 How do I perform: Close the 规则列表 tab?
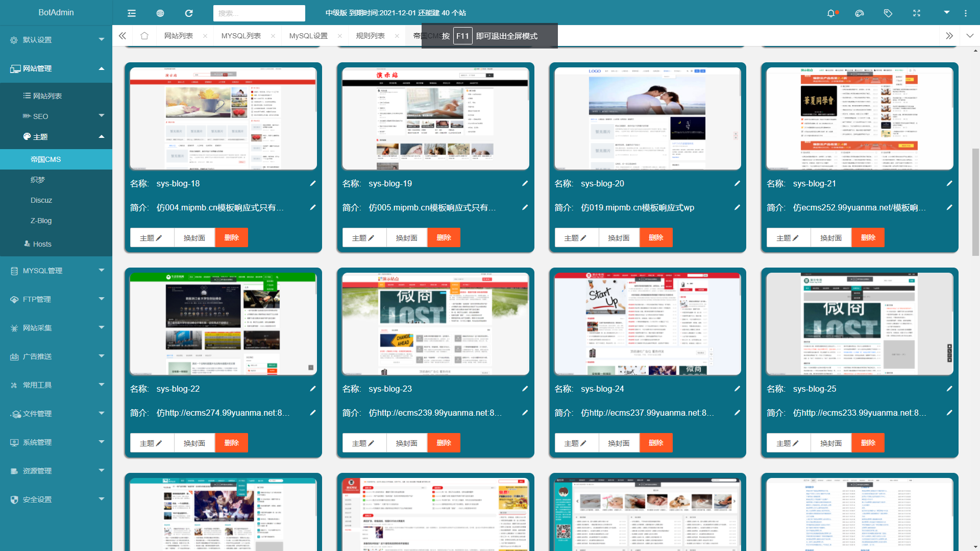point(397,36)
